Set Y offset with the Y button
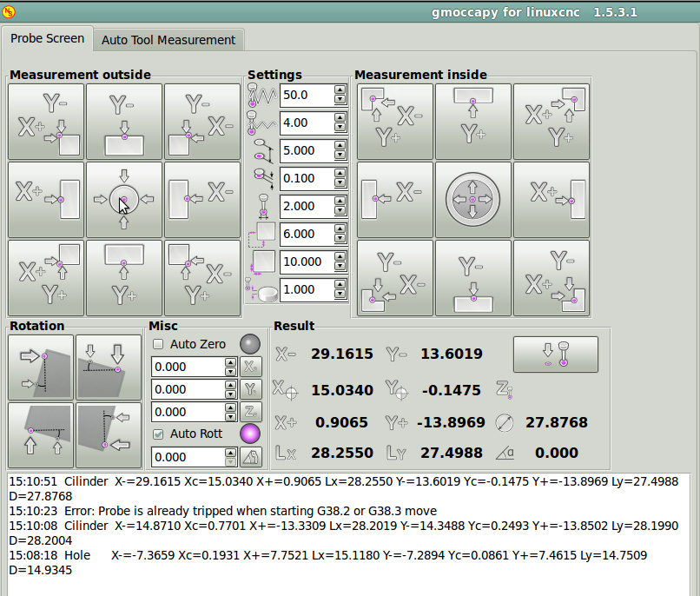The image size is (700, 596). point(251,389)
